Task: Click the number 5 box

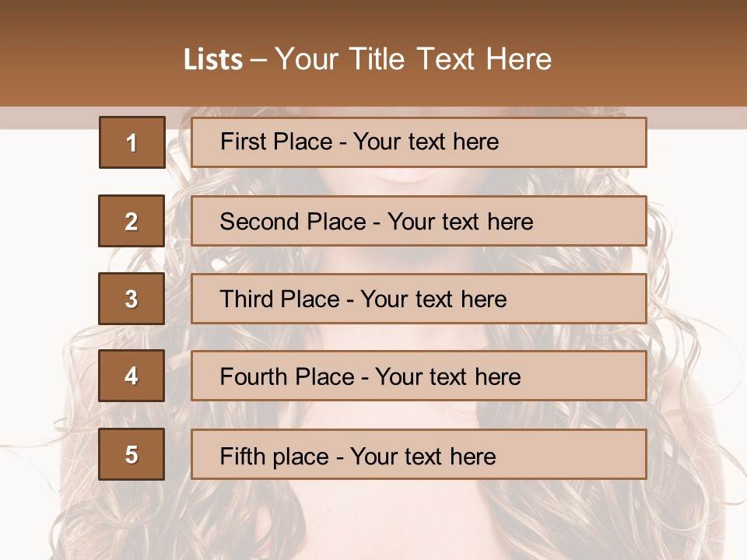Action: 132,454
